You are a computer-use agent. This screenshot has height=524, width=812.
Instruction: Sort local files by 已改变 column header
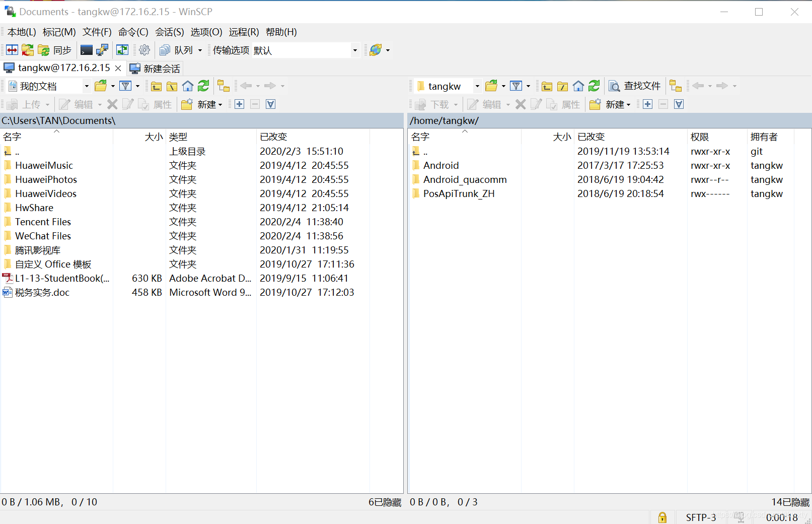(313, 137)
